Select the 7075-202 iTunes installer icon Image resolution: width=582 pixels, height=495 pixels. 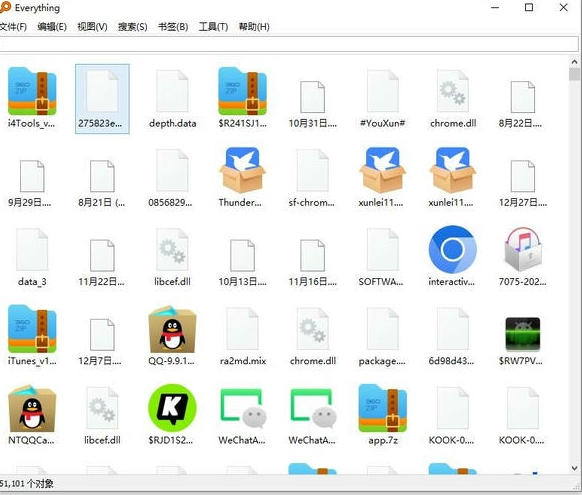523,249
